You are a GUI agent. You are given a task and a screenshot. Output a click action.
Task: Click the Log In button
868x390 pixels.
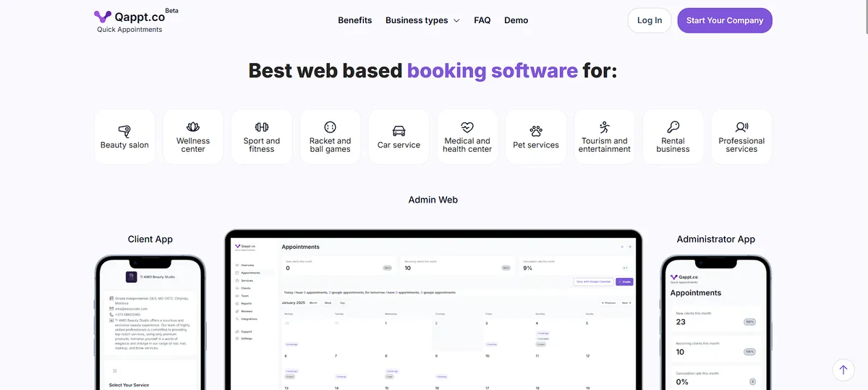pyautogui.click(x=650, y=20)
